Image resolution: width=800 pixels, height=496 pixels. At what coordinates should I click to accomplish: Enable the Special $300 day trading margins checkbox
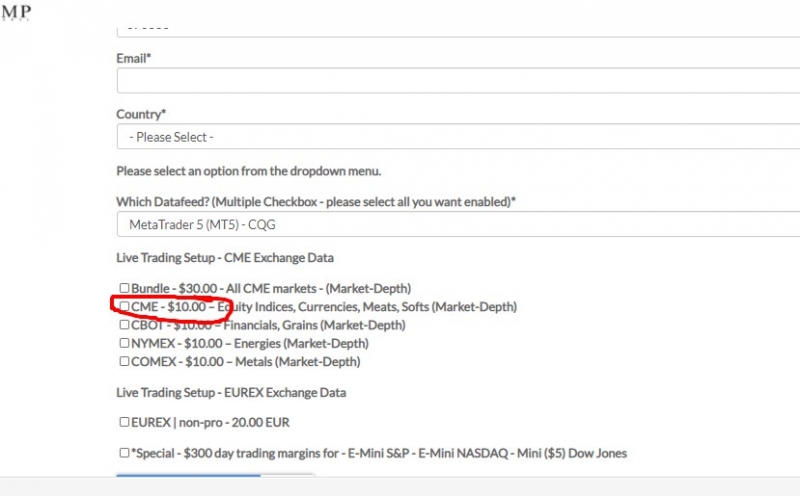124,453
